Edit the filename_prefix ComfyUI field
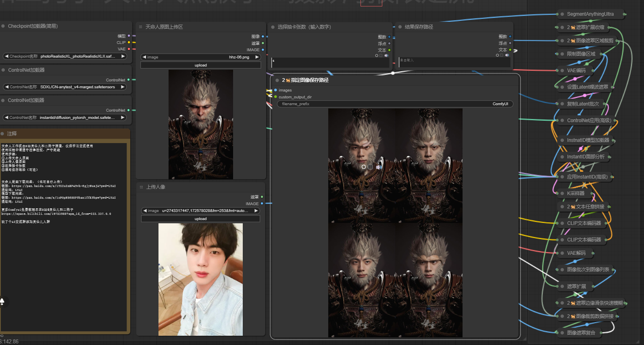 point(395,104)
